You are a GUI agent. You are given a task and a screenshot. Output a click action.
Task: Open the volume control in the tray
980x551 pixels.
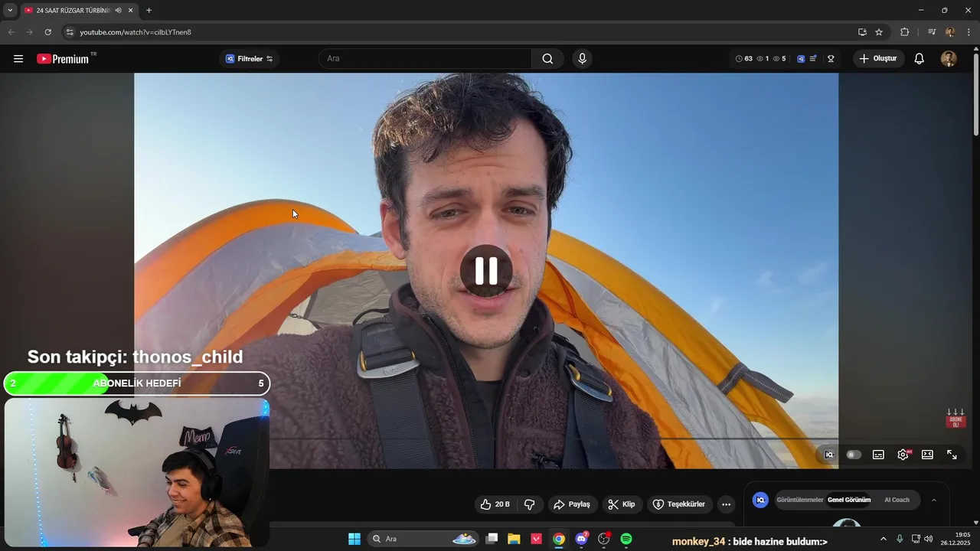(929, 539)
